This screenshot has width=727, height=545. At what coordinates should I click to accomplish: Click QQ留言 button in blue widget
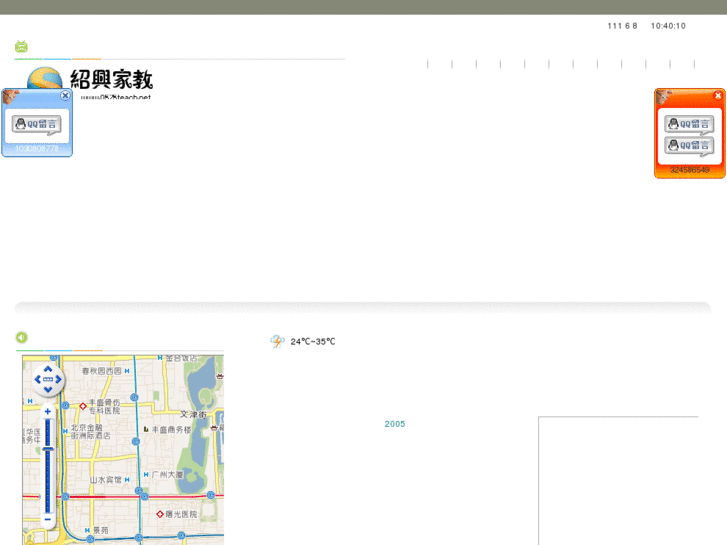[x=36, y=125]
